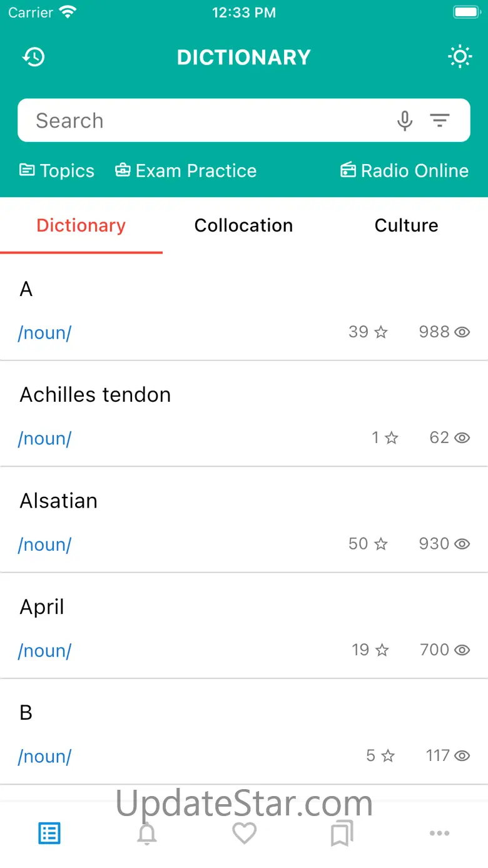Open search filter options icon
This screenshot has height=868, width=488.
click(440, 121)
